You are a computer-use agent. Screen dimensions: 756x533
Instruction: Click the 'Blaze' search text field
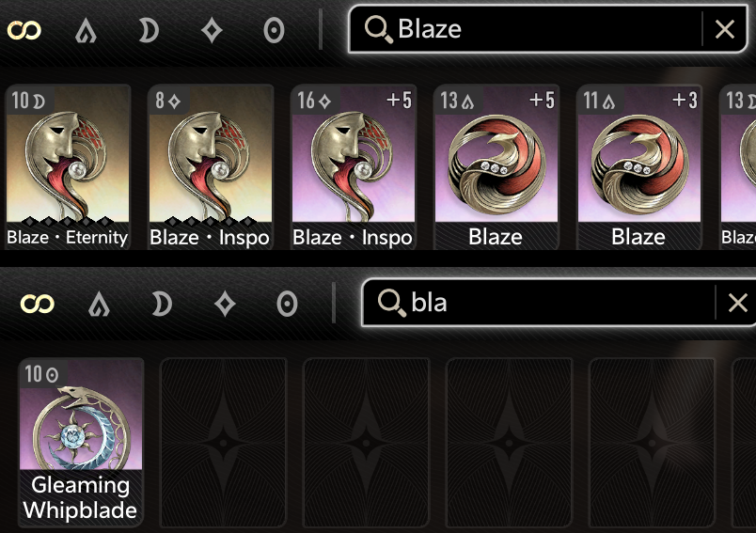(x=526, y=29)
